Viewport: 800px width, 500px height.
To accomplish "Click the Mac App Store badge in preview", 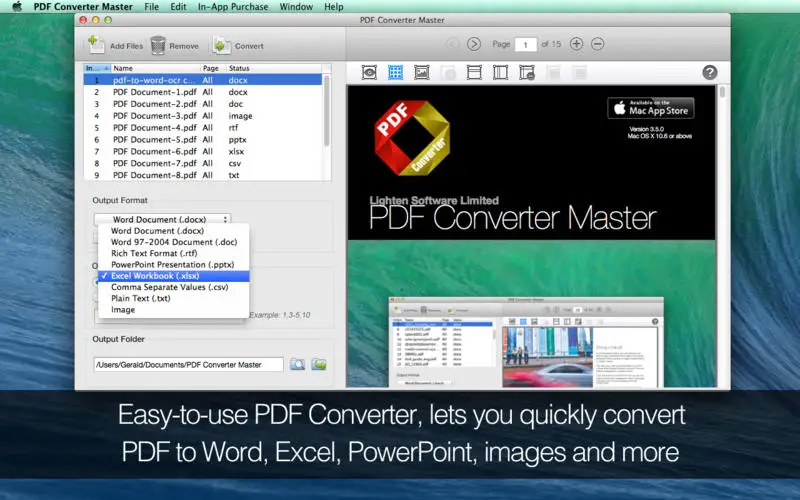I will pos(651,108).
